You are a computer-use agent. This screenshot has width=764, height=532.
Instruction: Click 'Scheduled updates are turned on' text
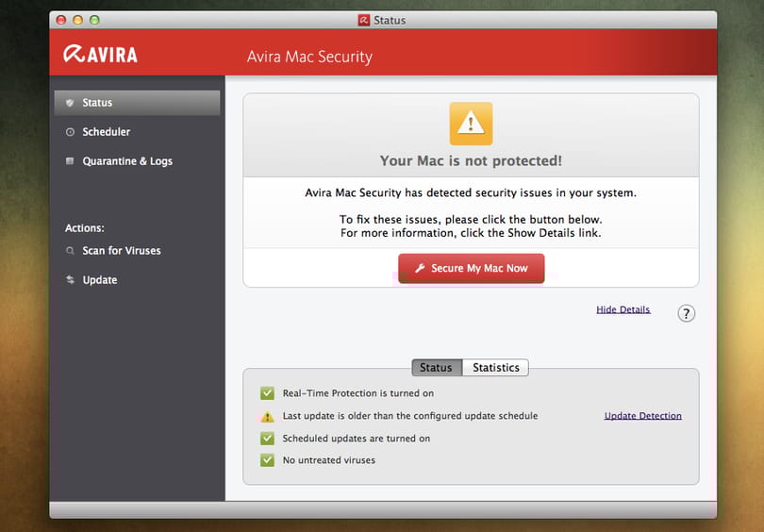[x=357, y=439]
